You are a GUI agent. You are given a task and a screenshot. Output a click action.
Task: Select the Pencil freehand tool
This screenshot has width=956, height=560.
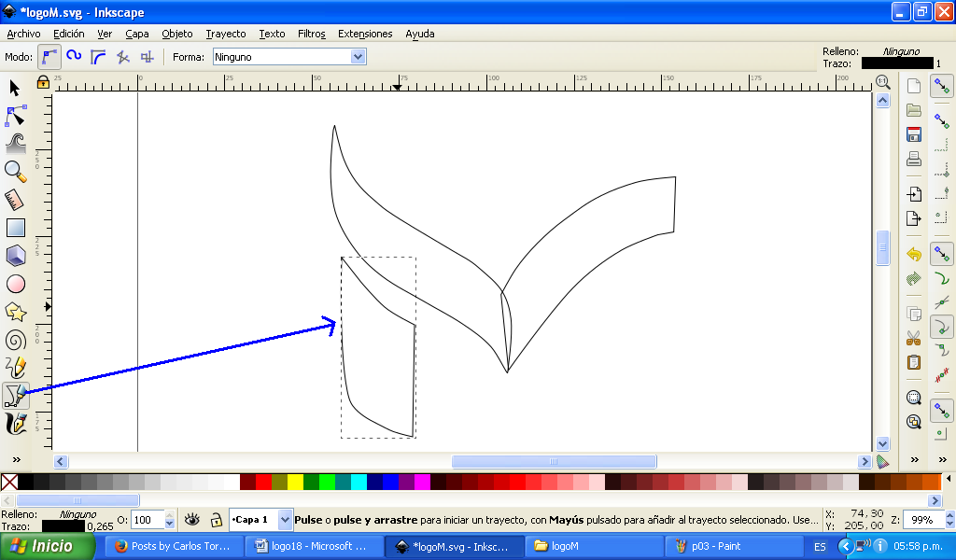[x=15, y=368]
